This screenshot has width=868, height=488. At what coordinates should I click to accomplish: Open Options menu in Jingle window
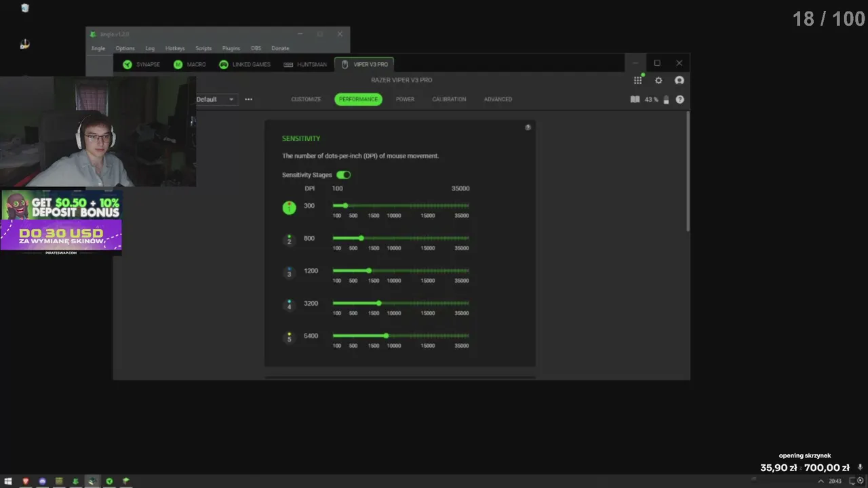(125, 49)
